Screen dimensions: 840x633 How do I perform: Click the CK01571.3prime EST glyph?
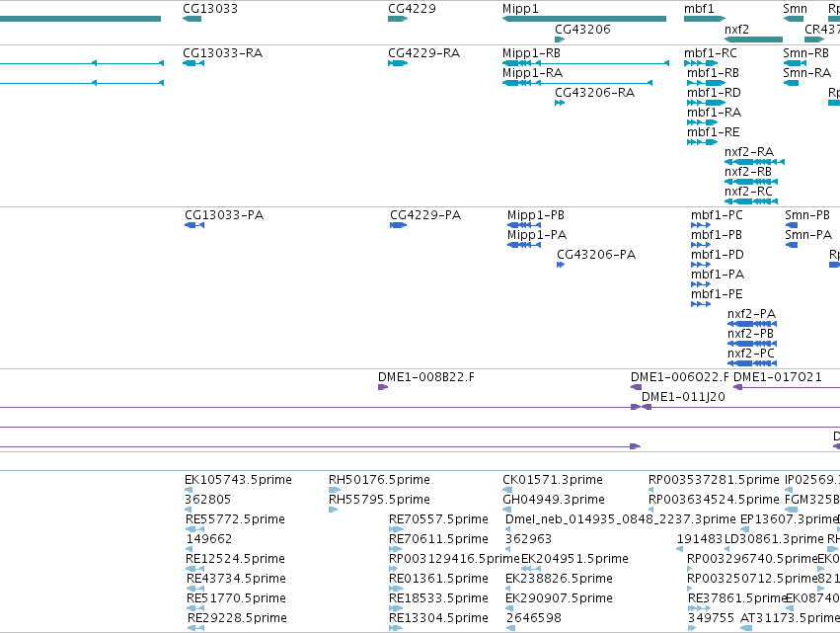tap(507, 490)
